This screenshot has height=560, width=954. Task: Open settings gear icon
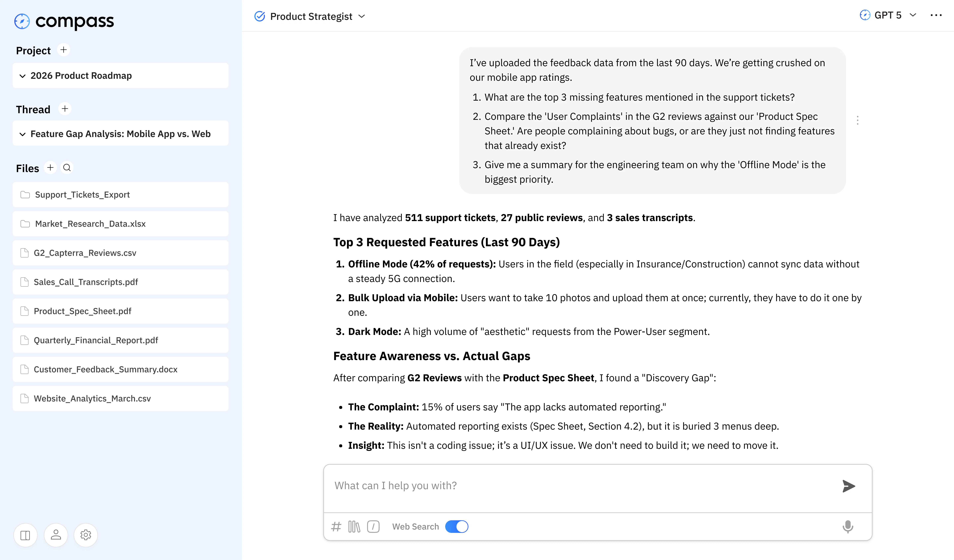(86, 535)
